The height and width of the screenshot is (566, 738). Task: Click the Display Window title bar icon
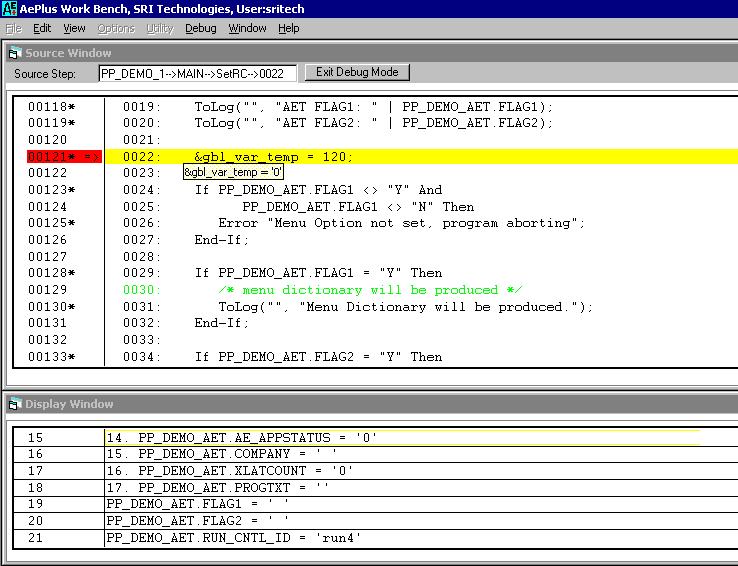click(14, 404)
